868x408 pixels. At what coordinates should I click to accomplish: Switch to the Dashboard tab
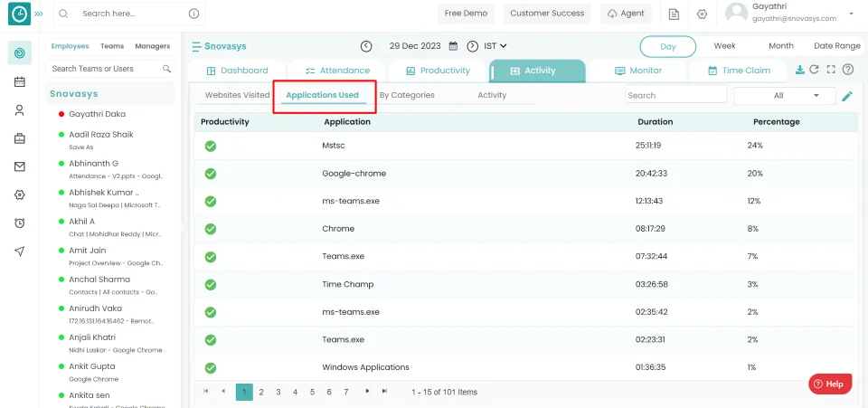point(237,71)
